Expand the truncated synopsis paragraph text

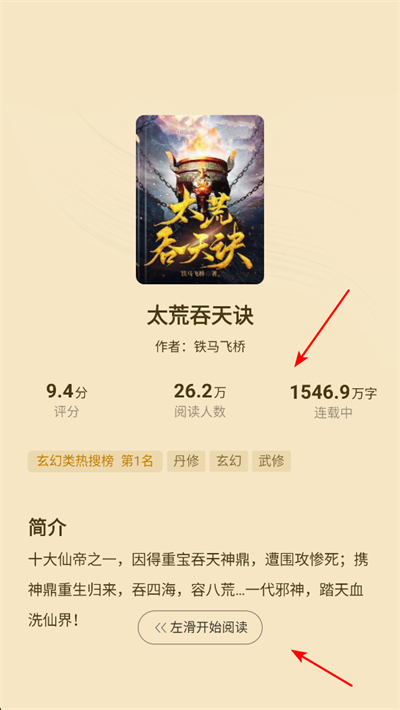[x=198, y=590]
